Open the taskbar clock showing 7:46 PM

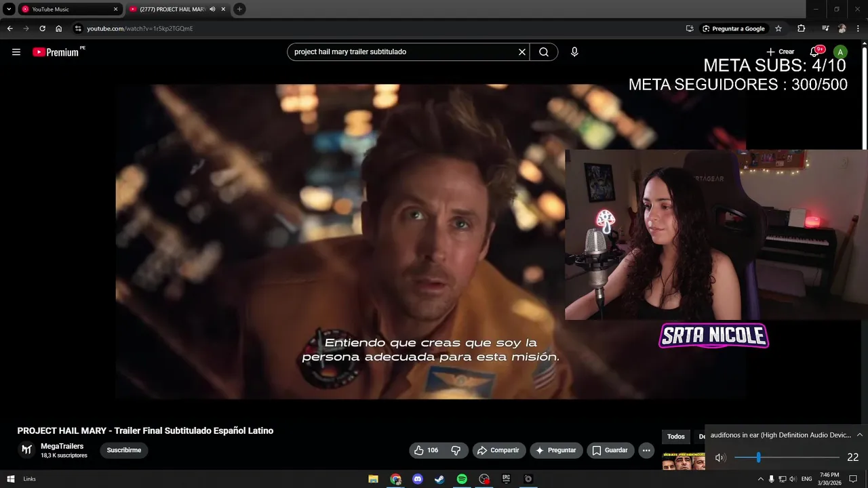tap(829, 479)
